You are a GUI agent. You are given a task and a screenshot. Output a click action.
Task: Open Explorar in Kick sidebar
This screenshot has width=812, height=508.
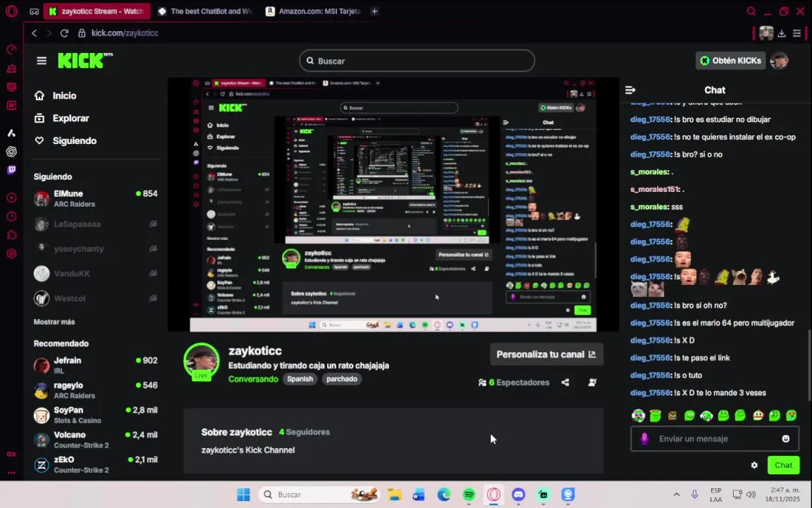click(x=61, y=119)
